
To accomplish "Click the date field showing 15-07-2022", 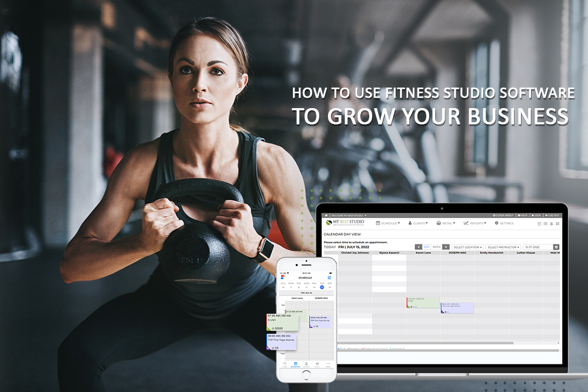I will [x=538, y=247].
